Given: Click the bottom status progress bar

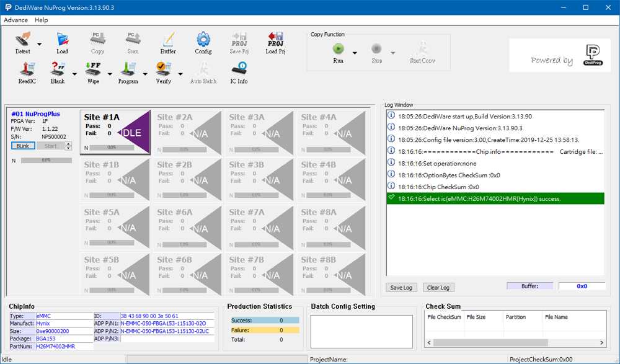Looking at the screenshot, I should tap(217, 359).
